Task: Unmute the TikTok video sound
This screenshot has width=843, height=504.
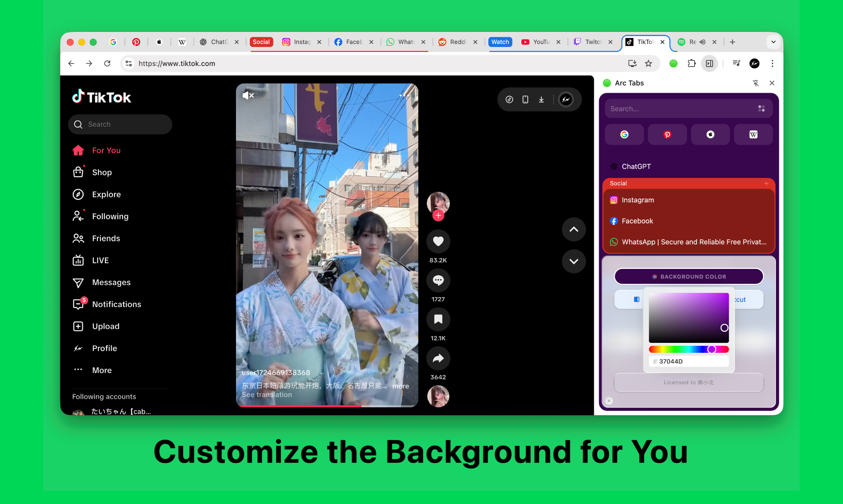Action: [x=248, y=95]
